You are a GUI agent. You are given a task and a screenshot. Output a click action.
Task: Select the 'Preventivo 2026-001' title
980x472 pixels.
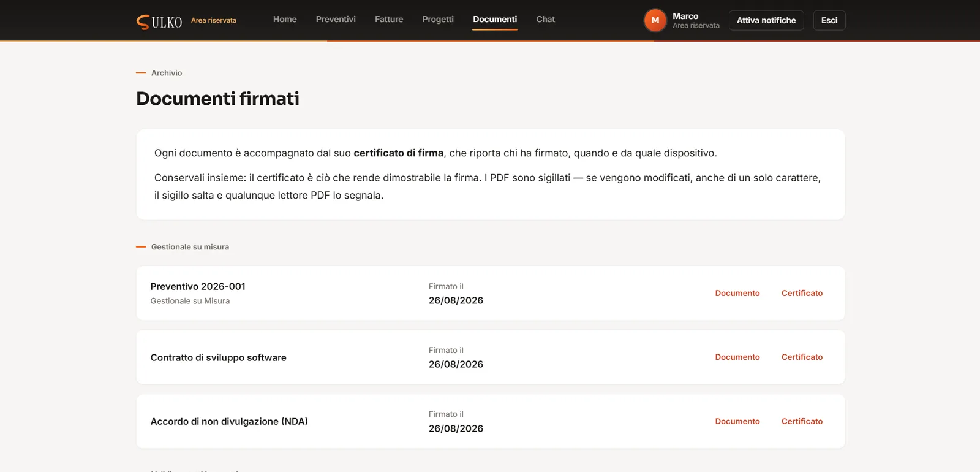tap(198, 286)
